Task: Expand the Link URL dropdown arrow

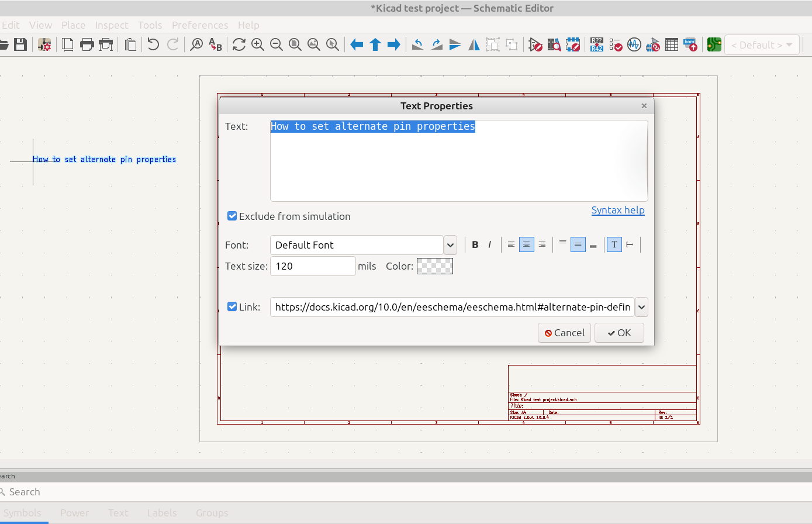Action: (641, 307)
